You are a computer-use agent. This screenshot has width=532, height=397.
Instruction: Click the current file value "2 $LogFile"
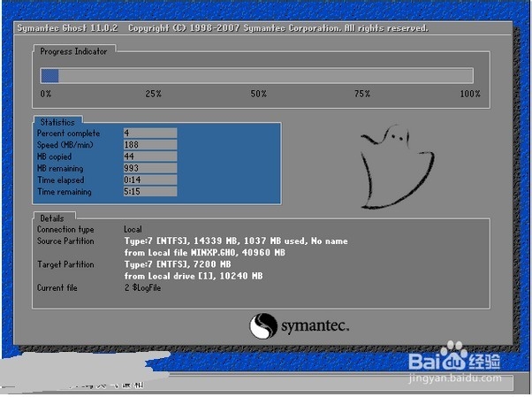(x=143, y=288)
